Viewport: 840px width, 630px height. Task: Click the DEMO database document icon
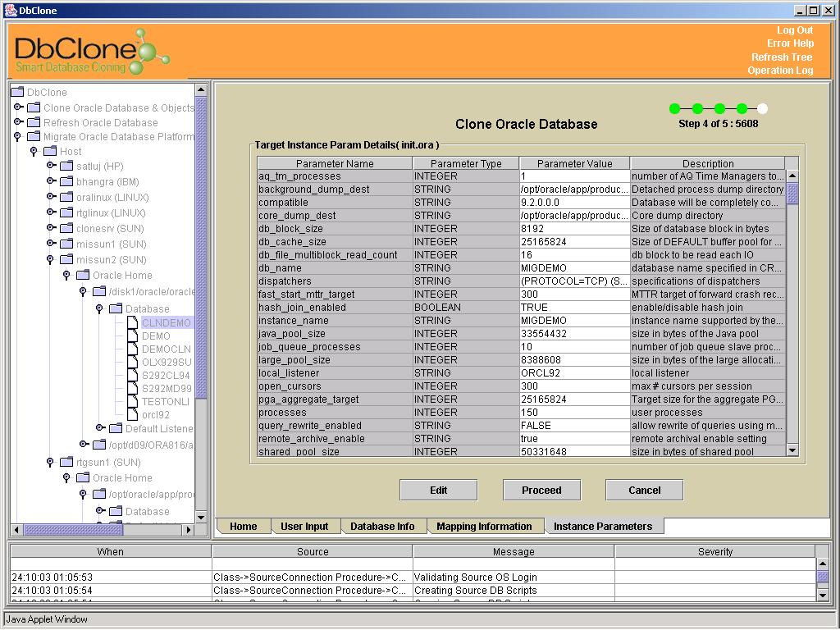133,336
